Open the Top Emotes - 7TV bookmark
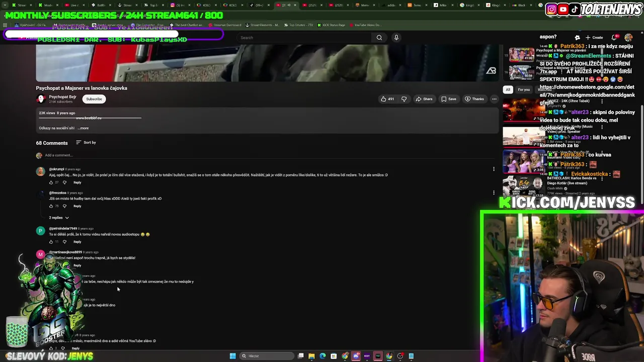644x362 pixels. pyautogui.click(x=298, y=25)
